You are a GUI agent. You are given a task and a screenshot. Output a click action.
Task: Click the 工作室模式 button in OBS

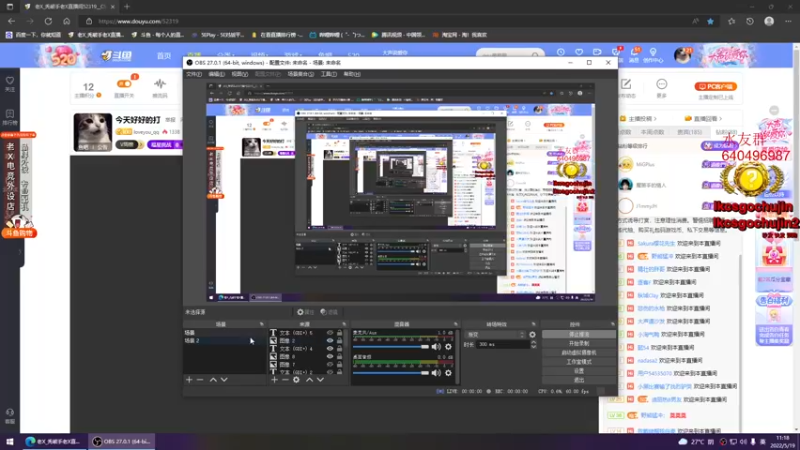579,362
